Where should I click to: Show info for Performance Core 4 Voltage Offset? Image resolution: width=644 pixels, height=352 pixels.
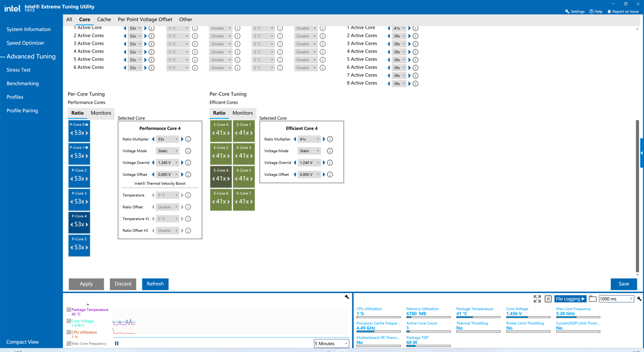click(188, 174)
